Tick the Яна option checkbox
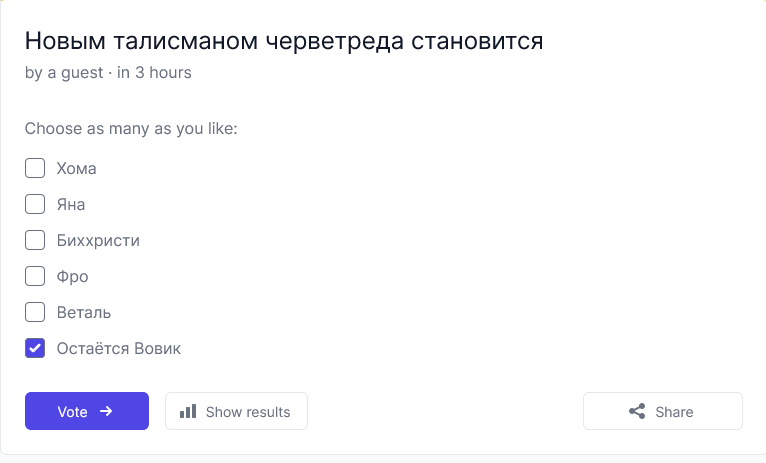This screenshot has width=766, height=463. pos(35,204)
